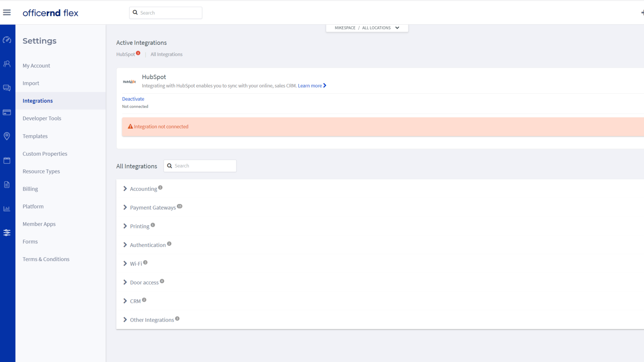This screenshot has width=644, height=362.
Task: Select the Members people icon in sidebar
Action: pyautogui.click(x=7, y=64)
